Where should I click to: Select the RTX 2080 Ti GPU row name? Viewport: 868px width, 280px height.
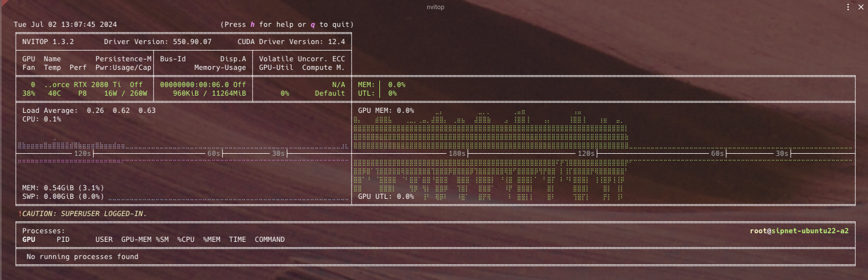point(82,85)
